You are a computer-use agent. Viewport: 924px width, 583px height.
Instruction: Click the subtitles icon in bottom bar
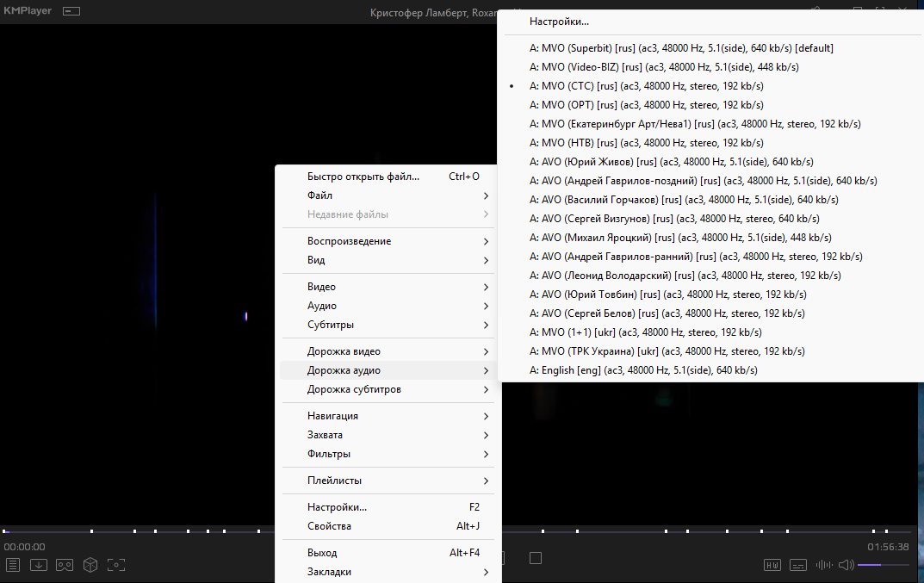point(798,565)
